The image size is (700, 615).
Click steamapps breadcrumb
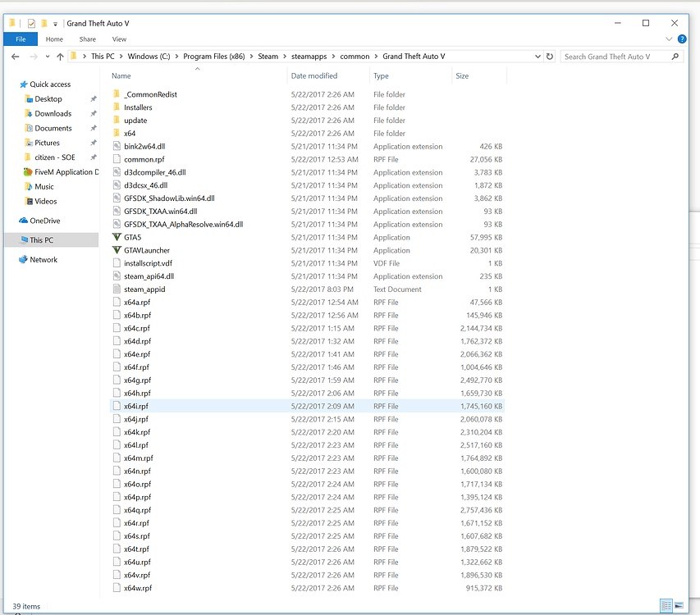(x=309, y=57)
